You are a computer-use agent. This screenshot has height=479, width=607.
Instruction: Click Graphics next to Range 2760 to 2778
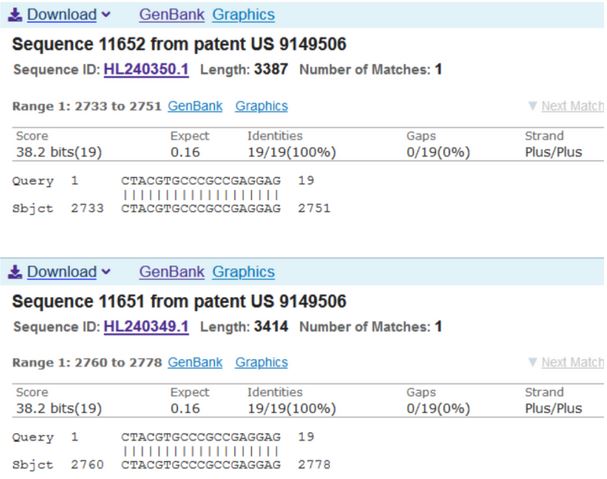[x=261, y=362]
